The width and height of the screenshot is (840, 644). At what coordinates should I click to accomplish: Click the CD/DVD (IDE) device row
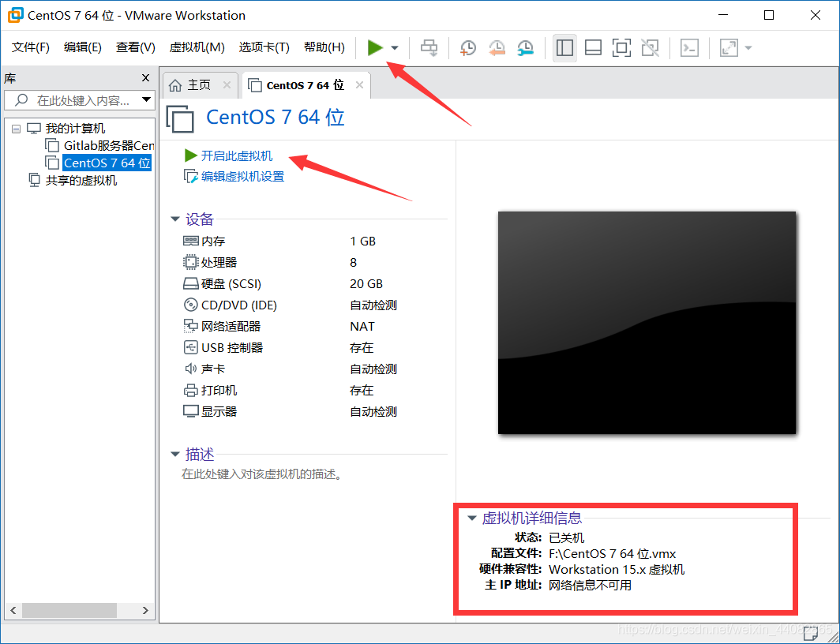[x=315, y=305]
